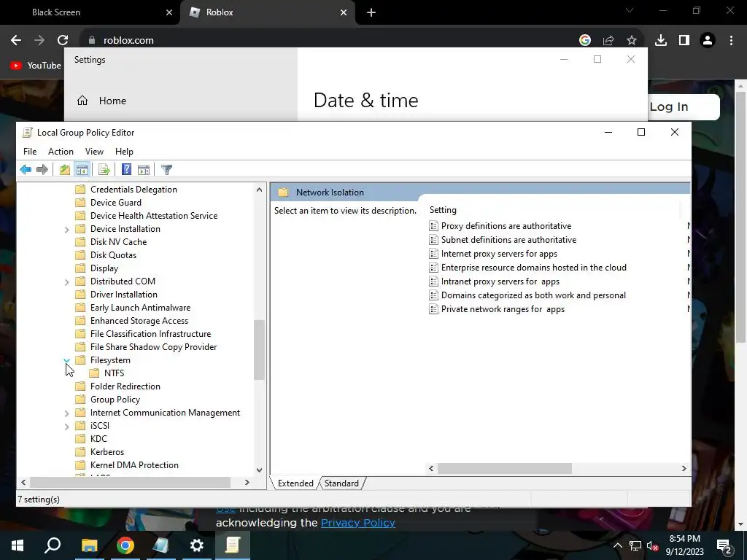Click the Export List toolbar icon
This screenshot has width=747, height=560.
[x=104, y=169]
